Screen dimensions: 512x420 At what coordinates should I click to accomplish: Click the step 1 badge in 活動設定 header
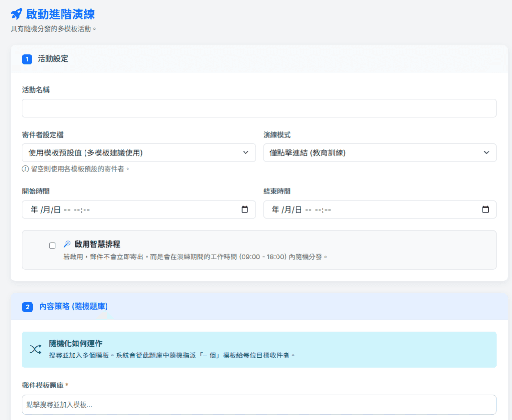[x=27, y=59]
